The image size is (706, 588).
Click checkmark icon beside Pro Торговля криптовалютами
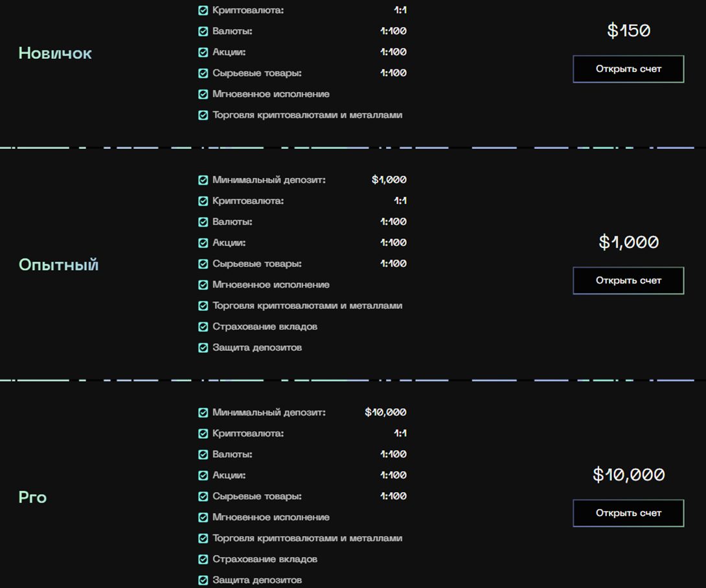(x=203, y=539)
